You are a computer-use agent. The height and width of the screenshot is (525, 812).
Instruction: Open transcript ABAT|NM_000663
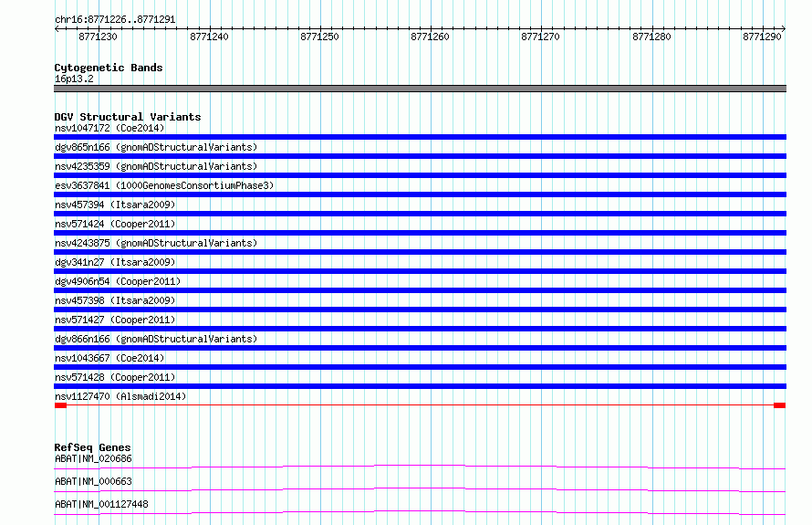click(93, 481)
